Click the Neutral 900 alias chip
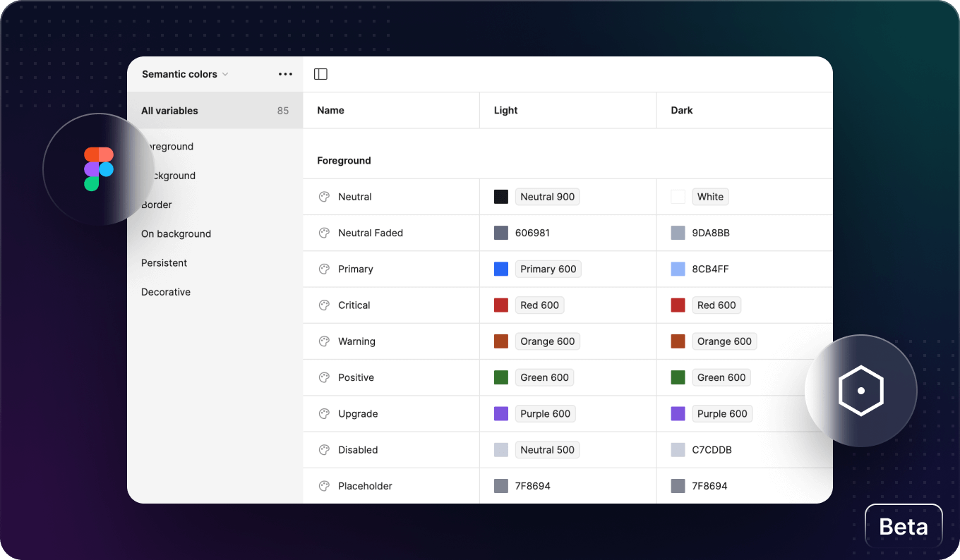Viewport: 960px width, 560px height. (547, 197)
